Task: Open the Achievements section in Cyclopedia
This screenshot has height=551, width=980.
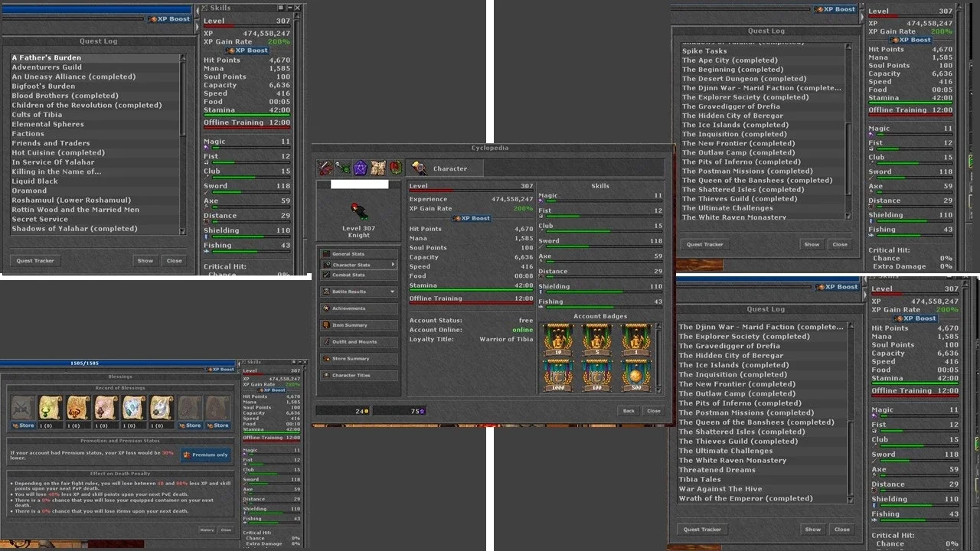Action: click(x=360, y=308)
